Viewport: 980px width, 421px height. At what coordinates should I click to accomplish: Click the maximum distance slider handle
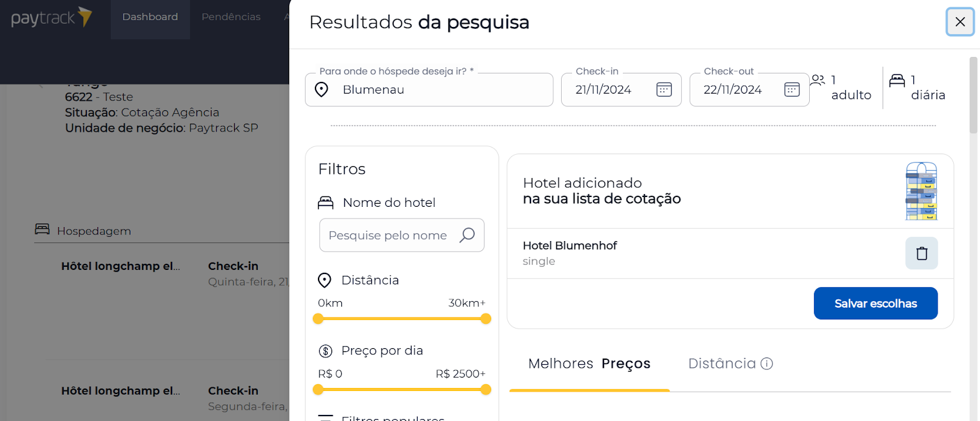click(x=486, y=319)
